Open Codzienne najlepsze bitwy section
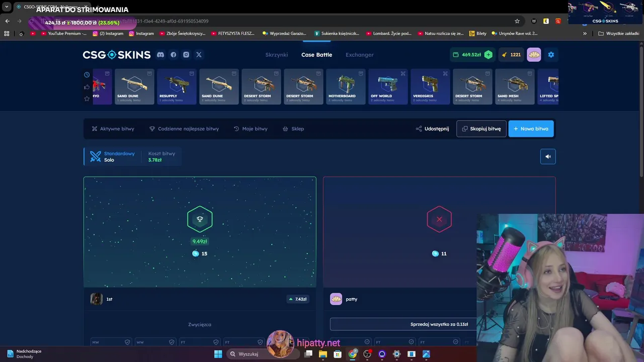The image size is (644, 362). (x=184, y=129)
